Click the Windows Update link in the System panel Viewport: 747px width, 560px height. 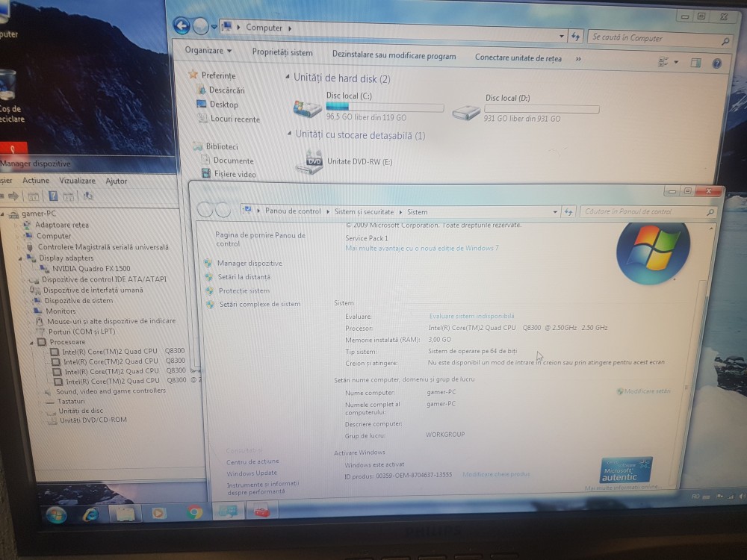coord(252,473)
